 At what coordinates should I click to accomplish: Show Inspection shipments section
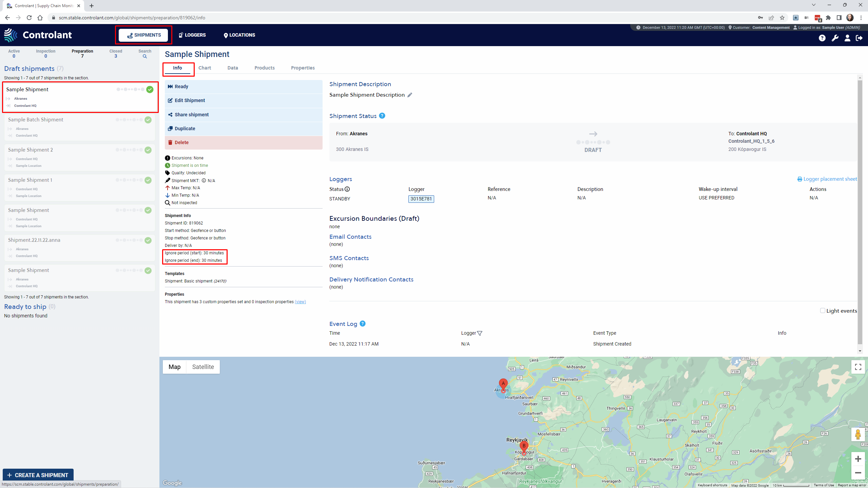pos(45,54)
